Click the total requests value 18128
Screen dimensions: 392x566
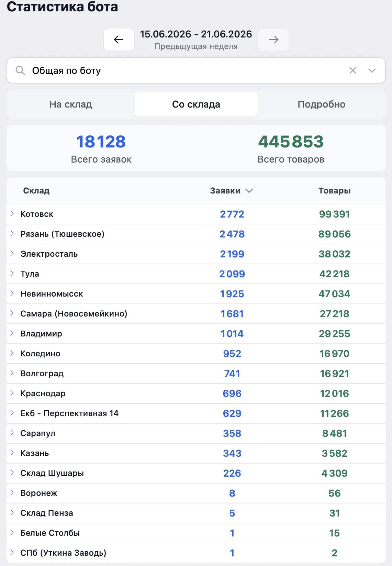(x=101, y=142)
